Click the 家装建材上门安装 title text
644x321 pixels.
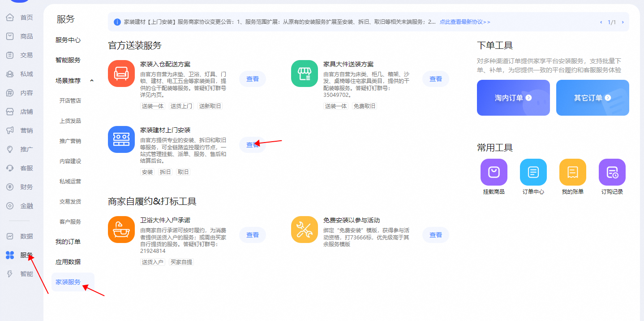165,130
